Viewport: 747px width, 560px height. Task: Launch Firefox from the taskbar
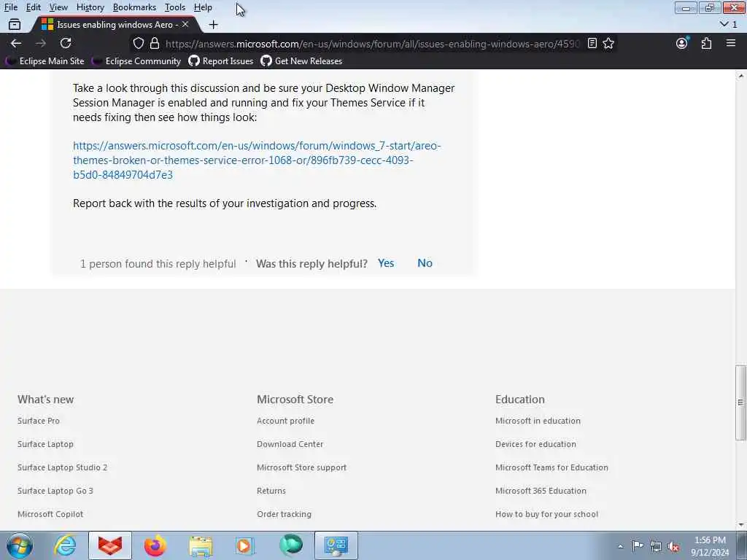click(155, 545)
